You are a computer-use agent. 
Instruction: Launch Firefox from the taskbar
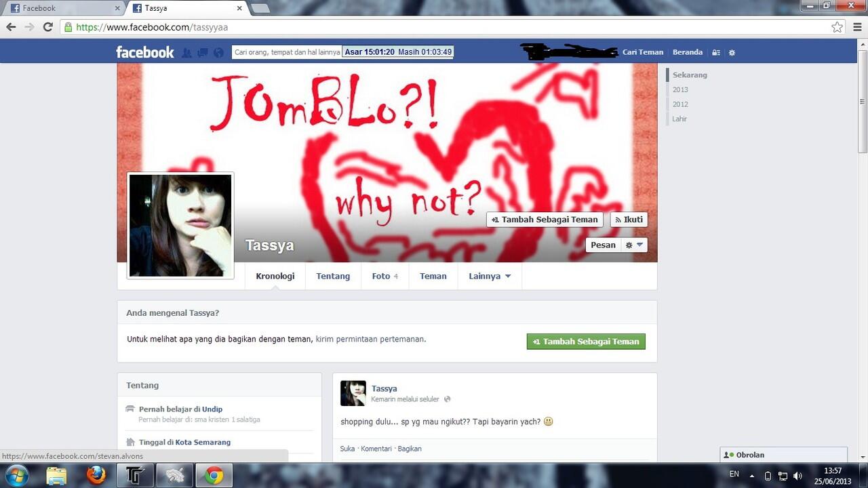tap(96, 475)
